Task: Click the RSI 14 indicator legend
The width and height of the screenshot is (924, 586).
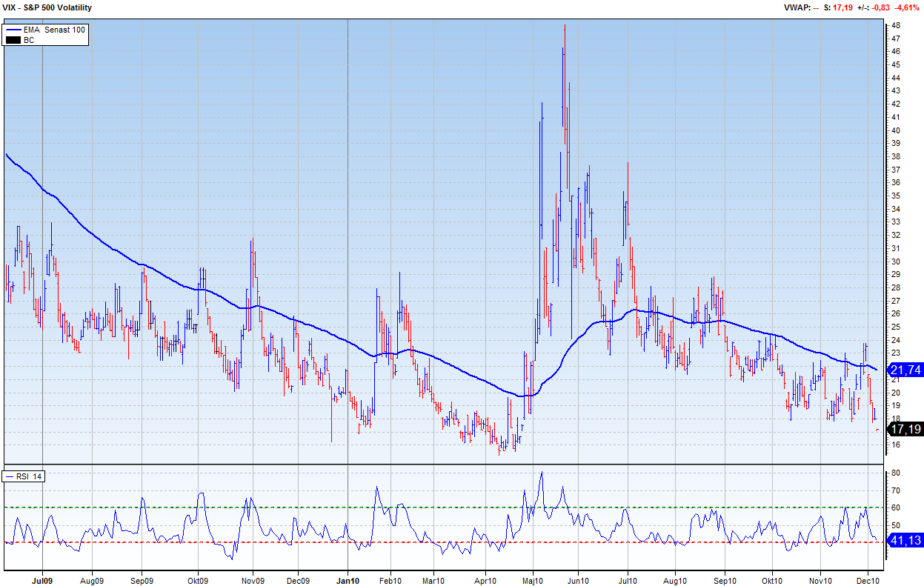Action: click(x=24, y=476)
